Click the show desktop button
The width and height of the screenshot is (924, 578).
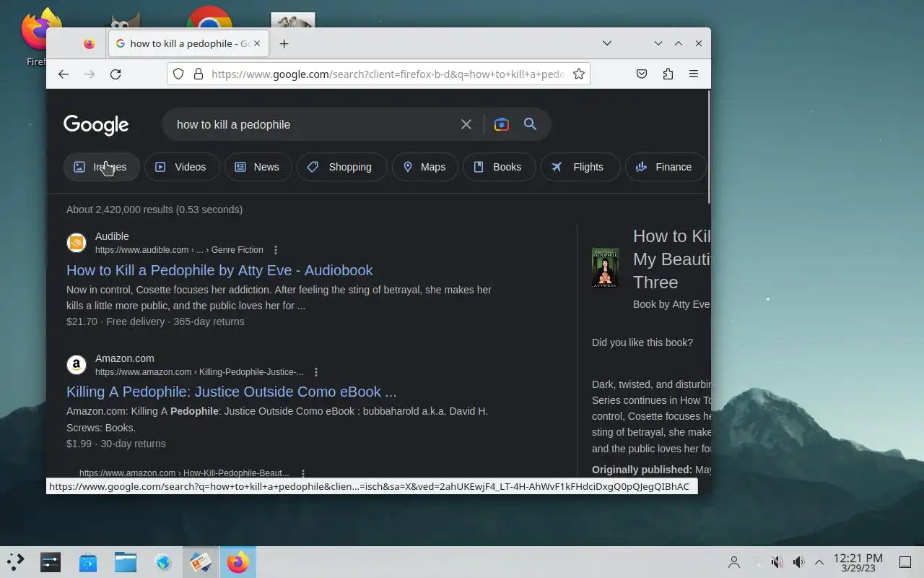tap(905, 562)
